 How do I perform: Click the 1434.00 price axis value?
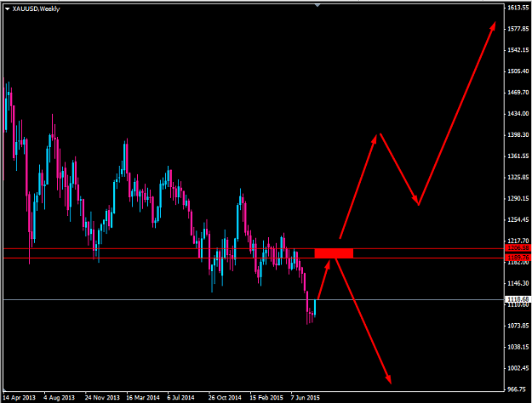click(x=518, y=114)
